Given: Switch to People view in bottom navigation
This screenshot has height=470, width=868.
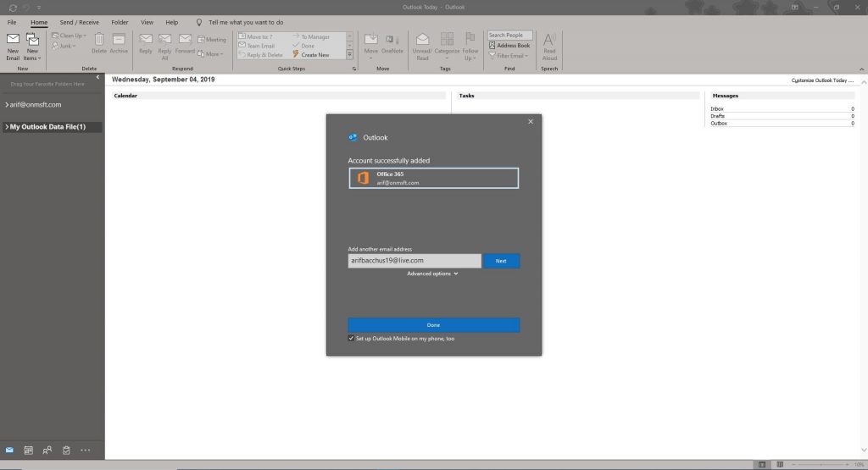Looking at the screenshot, I should pyautogui.click(x=47, y=450).
